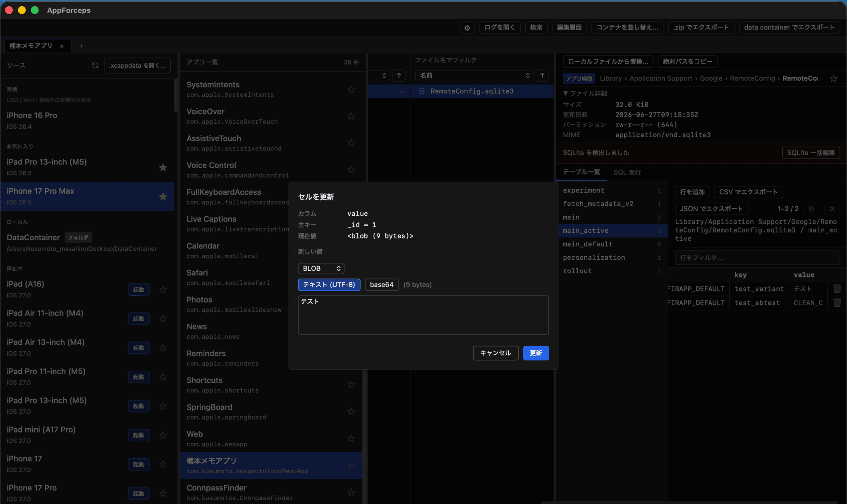Image resolution: width=847 pixels, height=504 pixels.
Task: Open the 名前 sort dropdown
Action: click(474, 75)
